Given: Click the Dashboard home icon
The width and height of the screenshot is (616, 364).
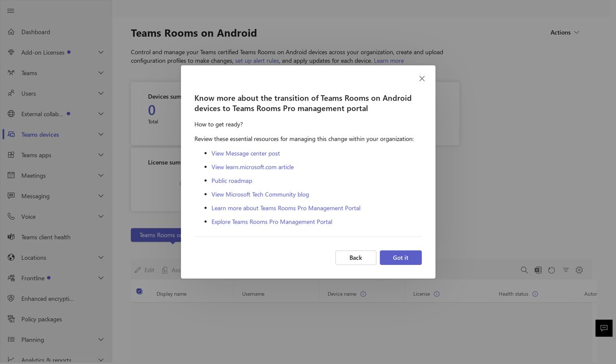Looking at the screenshot, I should pos(11,32).
